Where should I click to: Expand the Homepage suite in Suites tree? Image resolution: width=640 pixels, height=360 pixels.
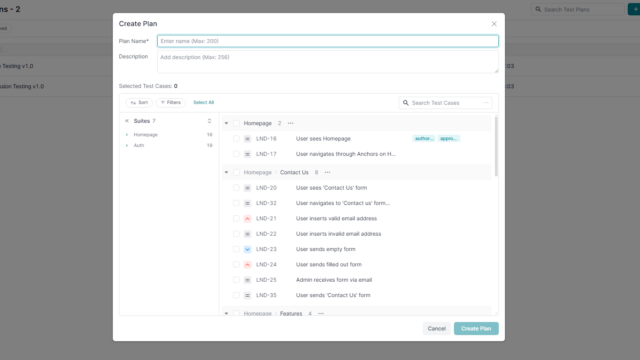127,135
